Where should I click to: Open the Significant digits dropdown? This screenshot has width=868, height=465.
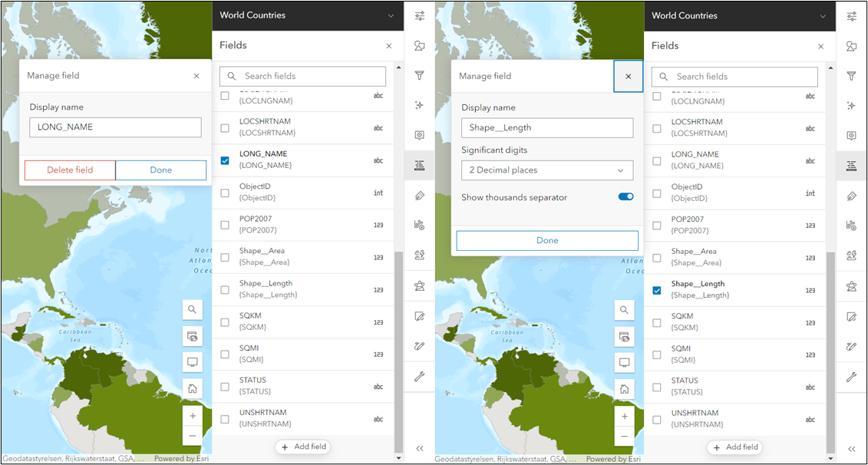547,170
